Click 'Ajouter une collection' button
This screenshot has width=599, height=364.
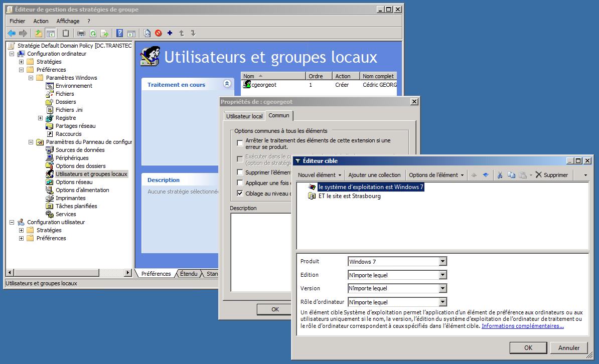point(374,175)
